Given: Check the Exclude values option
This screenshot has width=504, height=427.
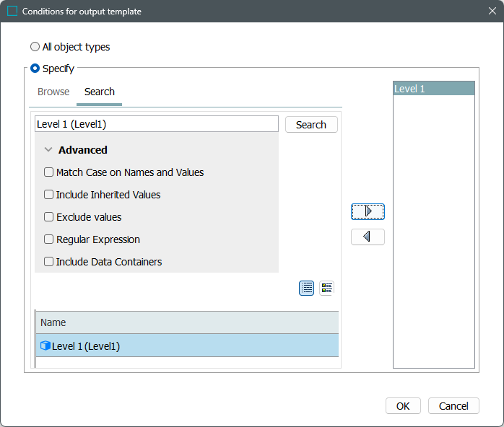Looking at the screenshot, I should point(49,217).
